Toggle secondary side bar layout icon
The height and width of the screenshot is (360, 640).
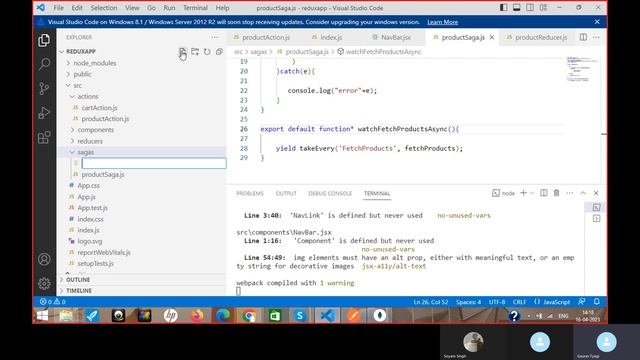[530, 7]
